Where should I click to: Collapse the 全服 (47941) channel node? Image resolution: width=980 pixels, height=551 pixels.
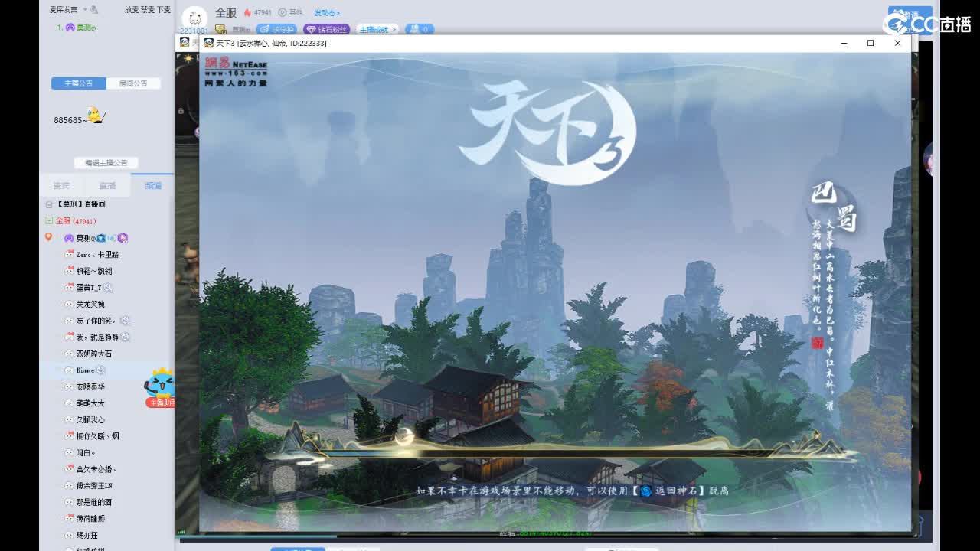49,220
